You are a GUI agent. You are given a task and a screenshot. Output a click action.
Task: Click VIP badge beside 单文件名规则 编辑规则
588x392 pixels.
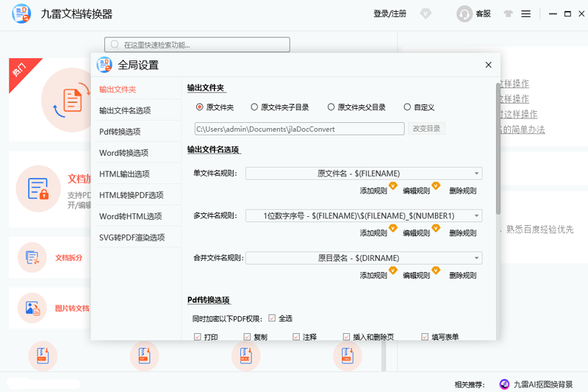[436, 185]
